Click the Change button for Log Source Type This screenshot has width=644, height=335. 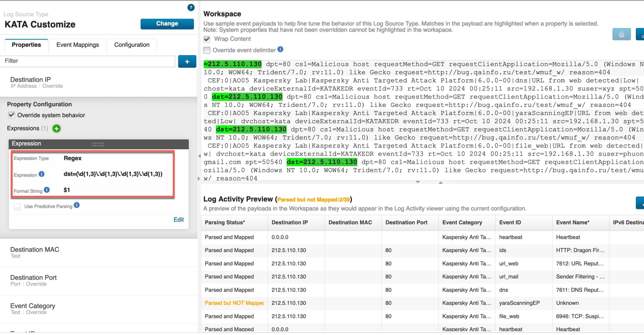point(167,23)
